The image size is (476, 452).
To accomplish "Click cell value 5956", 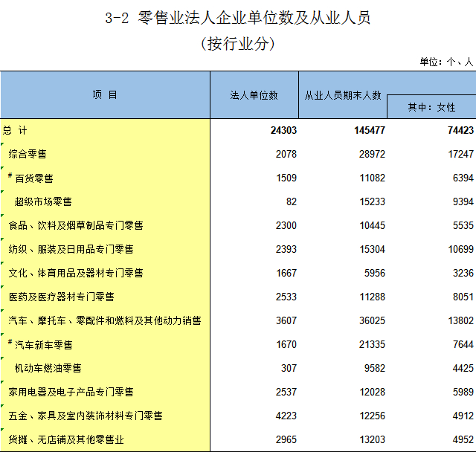I will [x=375, y=273].
